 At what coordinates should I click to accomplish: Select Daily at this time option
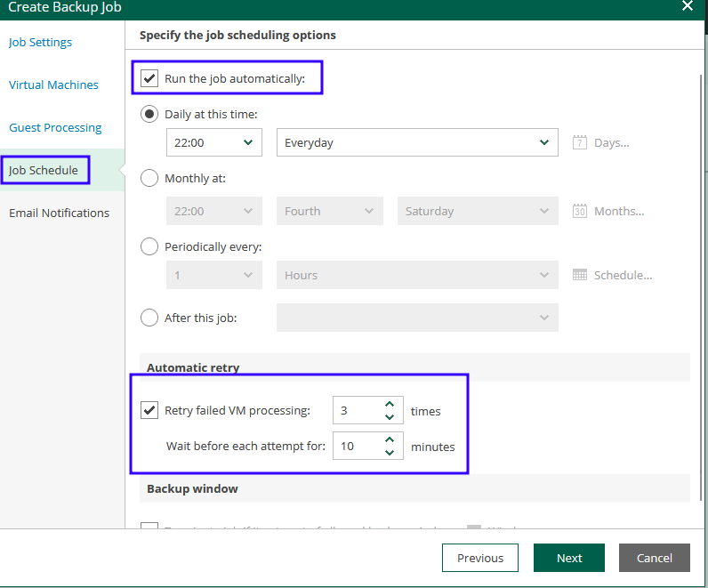[149, 114]
